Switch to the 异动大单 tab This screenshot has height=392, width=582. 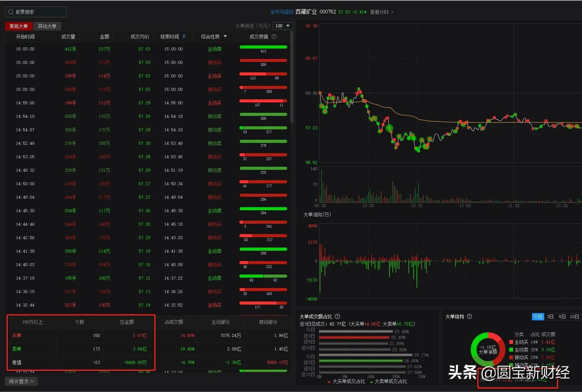click(47, 26)
